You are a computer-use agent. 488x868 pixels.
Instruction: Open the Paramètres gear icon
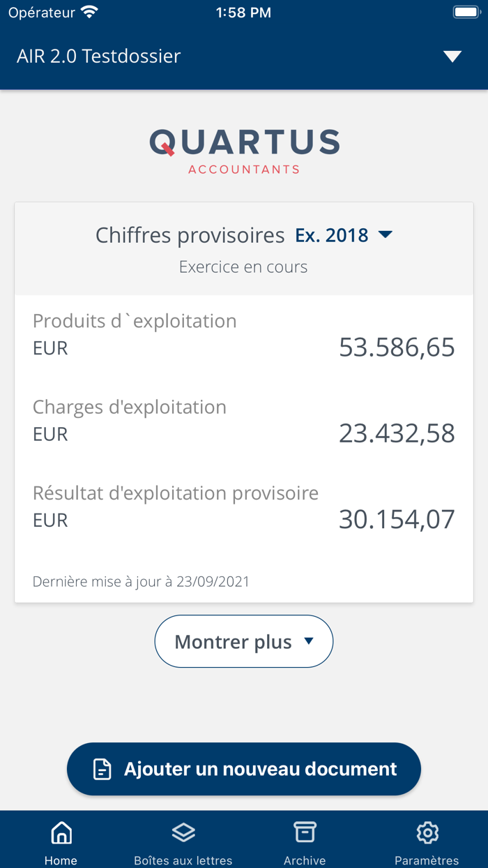coord(427,832)
